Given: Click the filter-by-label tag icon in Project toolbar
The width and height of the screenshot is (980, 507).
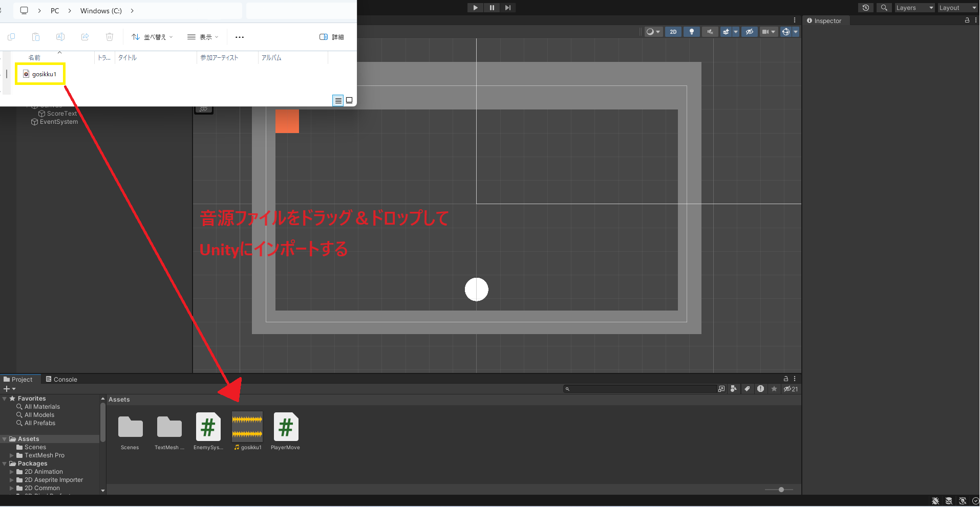Looking at the screenshot, I should click(x=747, y=389).
